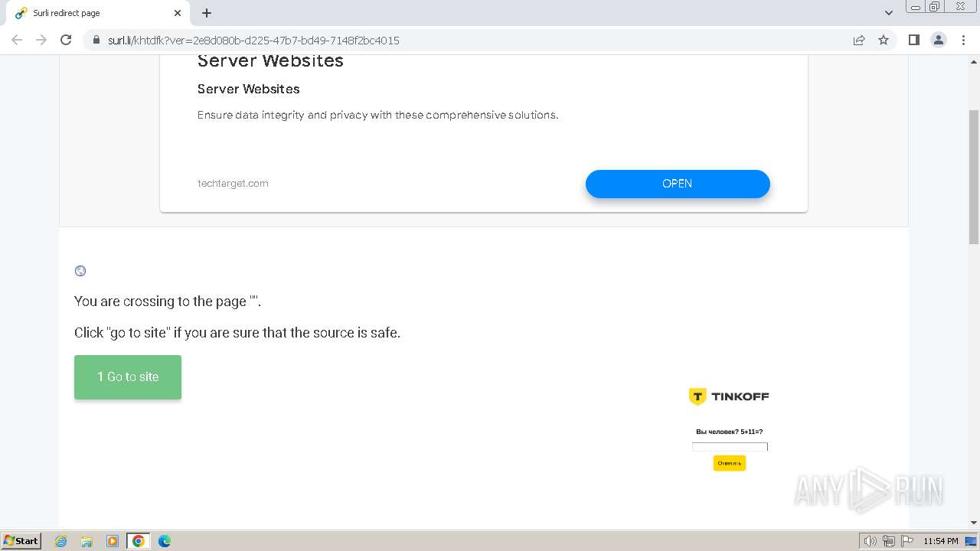Click the 11:54 PM system clock
The height and width of the screenshot is (551, 980).
[941, 541]
